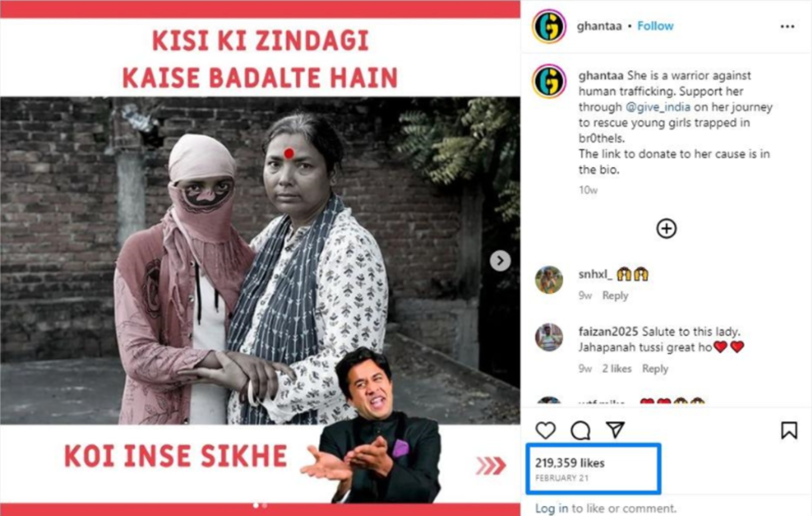Share post via paper plane icon
This screenshot has width=812, height=516.
pos(615,430)
